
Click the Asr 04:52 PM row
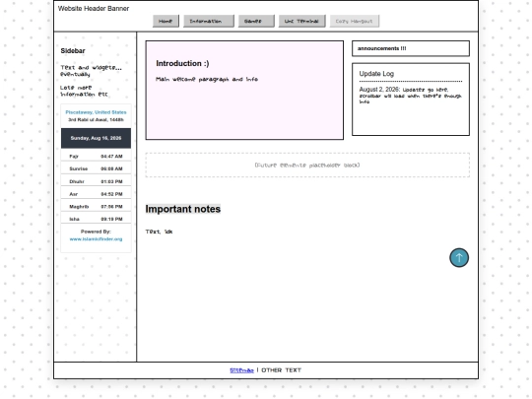pyautogui.click(x=96, y=194)
